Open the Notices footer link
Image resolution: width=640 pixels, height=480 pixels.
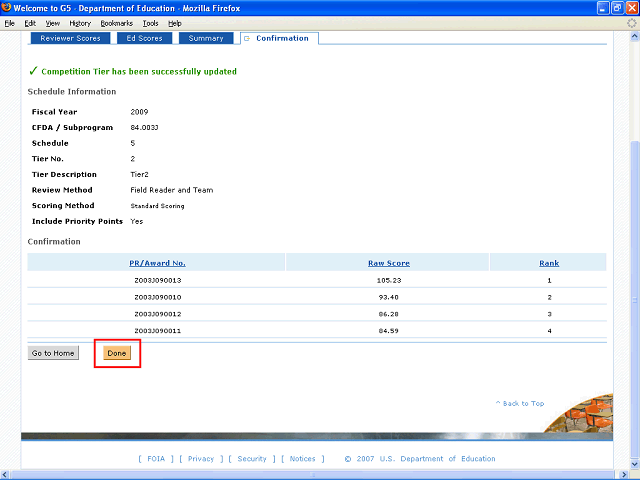[x=302, y=459]
